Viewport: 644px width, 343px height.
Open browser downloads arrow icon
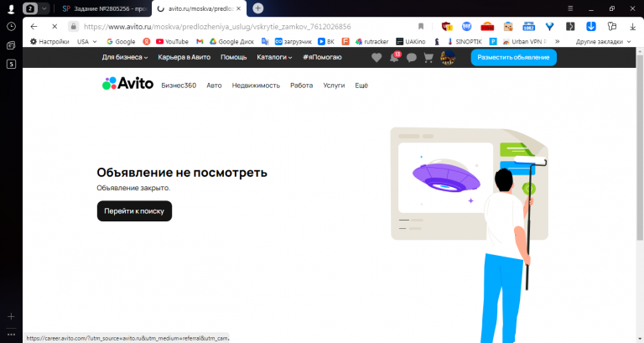point(632,26)
